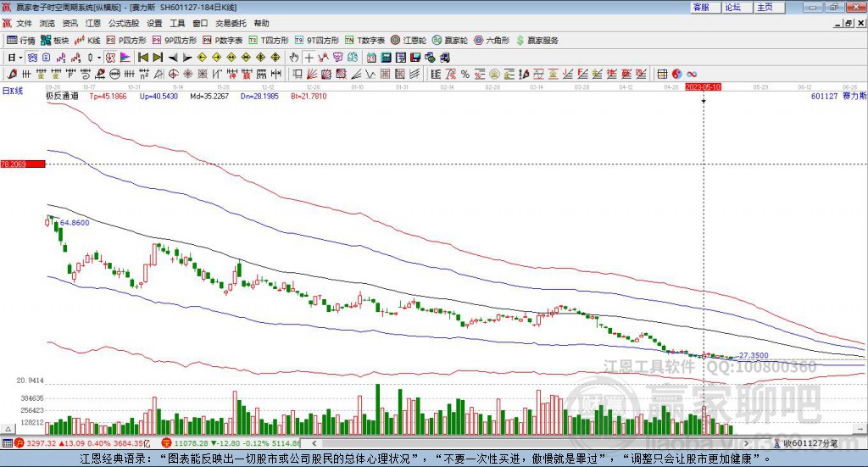868x467 pixels.
Task: Select the pencil drawing tool
Action: tap(12, 74)
